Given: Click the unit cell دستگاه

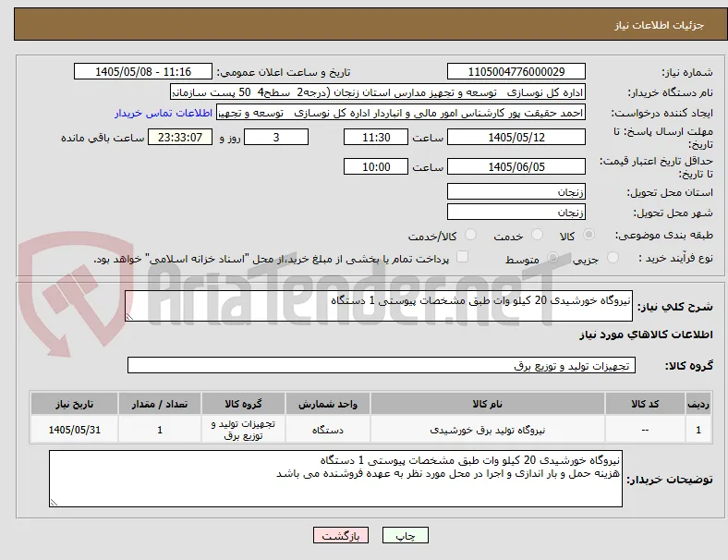Looking at the screenshot, I should (328, 430).
